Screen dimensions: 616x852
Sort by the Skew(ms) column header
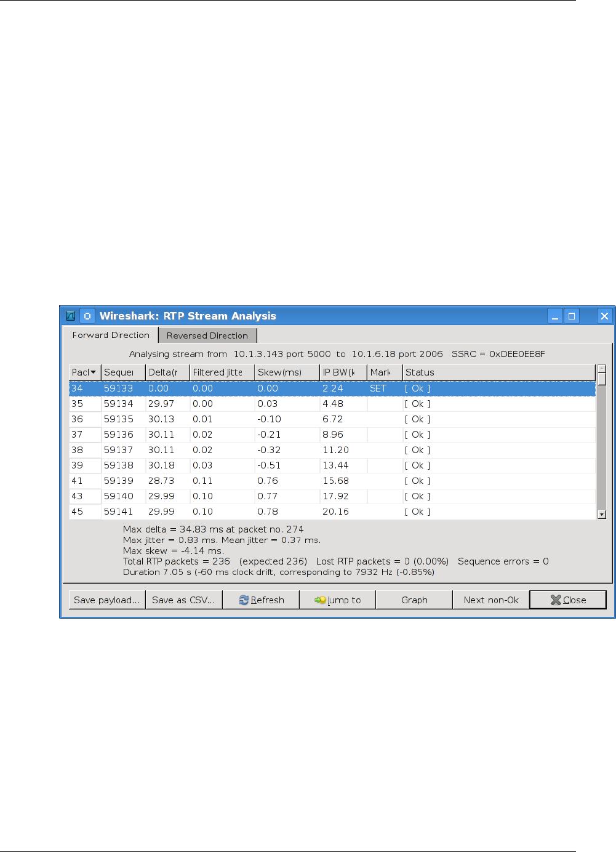[x=287, y=372]
